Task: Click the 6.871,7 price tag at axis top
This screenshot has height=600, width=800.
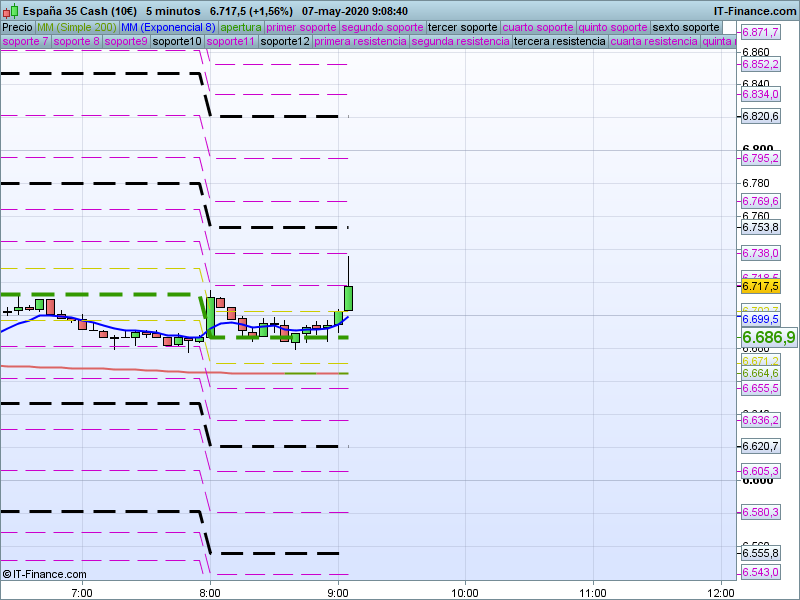Action: (760, 33)
